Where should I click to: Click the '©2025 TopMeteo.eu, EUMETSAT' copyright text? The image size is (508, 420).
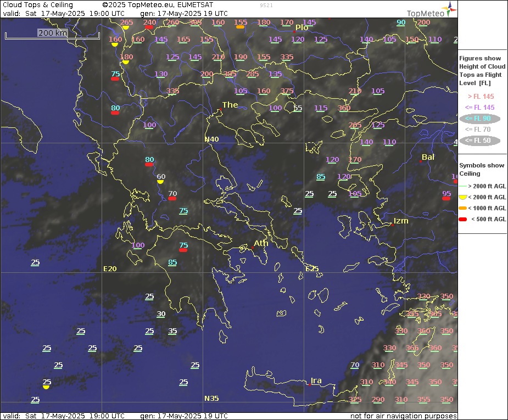[158, 5]
